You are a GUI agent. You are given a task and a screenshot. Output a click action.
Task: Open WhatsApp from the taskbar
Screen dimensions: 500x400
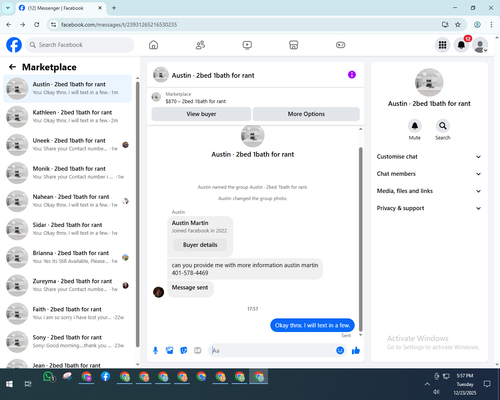click(x=48, y=377)
